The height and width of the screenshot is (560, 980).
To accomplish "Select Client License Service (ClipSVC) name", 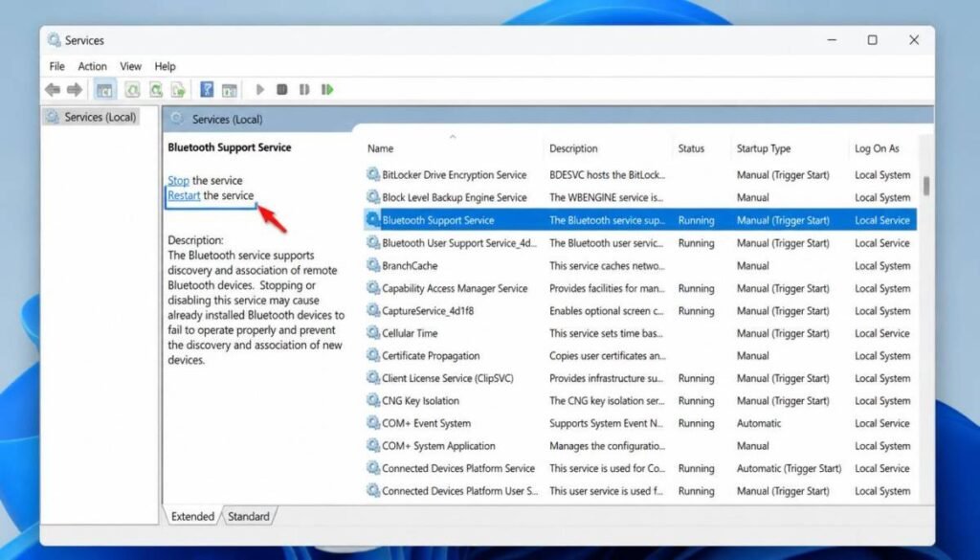I will 448,378.
